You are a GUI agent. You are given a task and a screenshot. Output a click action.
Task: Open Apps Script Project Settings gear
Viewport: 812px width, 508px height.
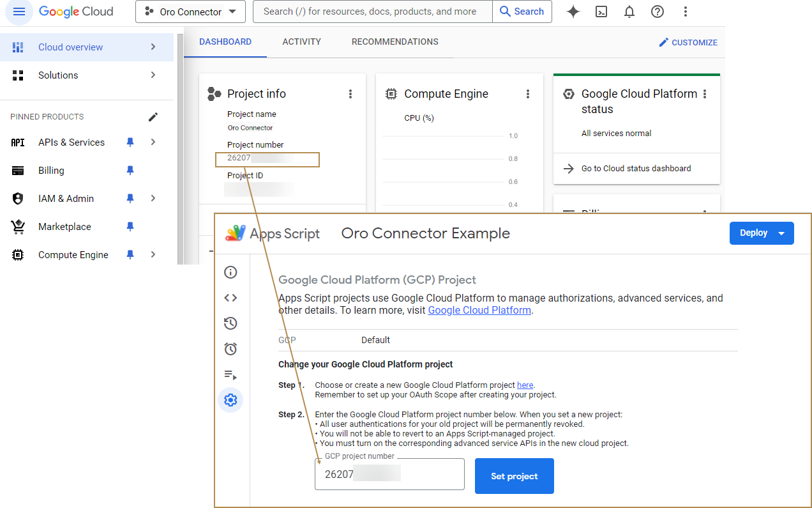230,400
